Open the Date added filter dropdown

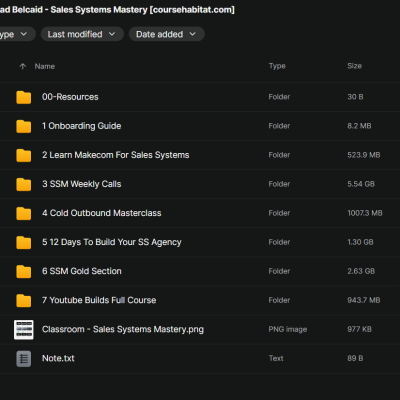tap(166, 34)
